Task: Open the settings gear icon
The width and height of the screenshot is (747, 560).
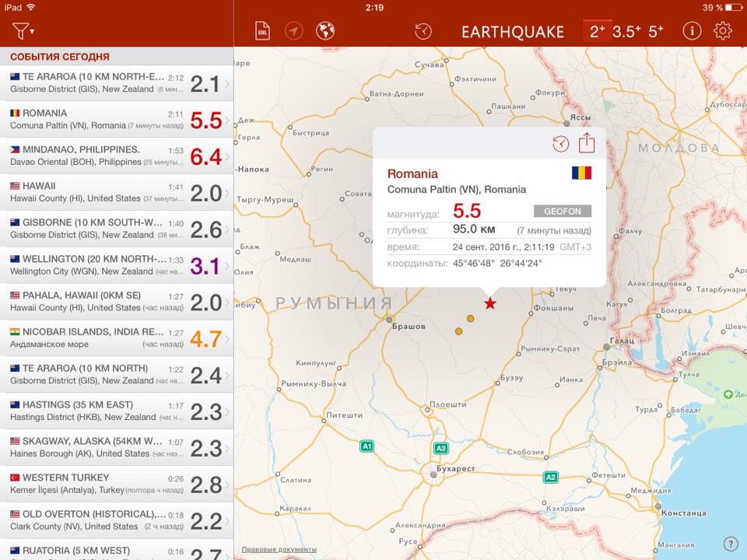Action: [723, 31]
